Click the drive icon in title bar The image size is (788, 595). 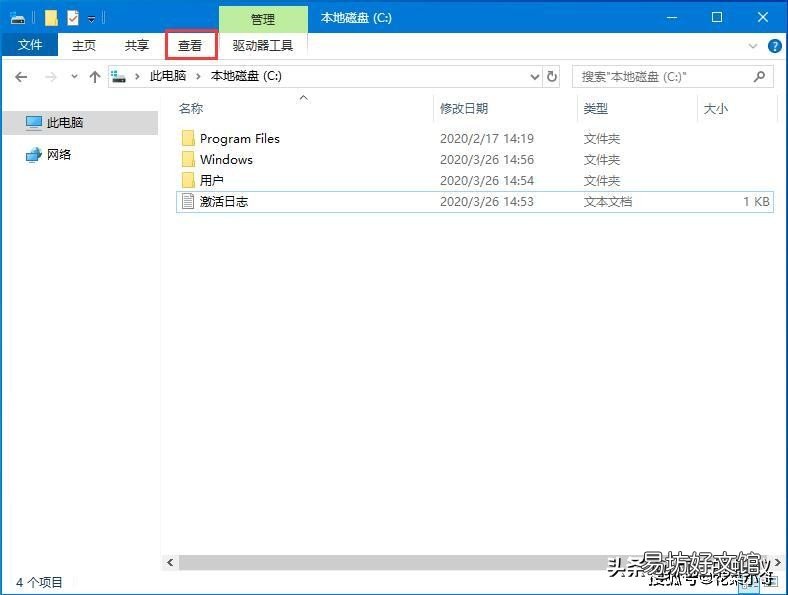point(18,19)
